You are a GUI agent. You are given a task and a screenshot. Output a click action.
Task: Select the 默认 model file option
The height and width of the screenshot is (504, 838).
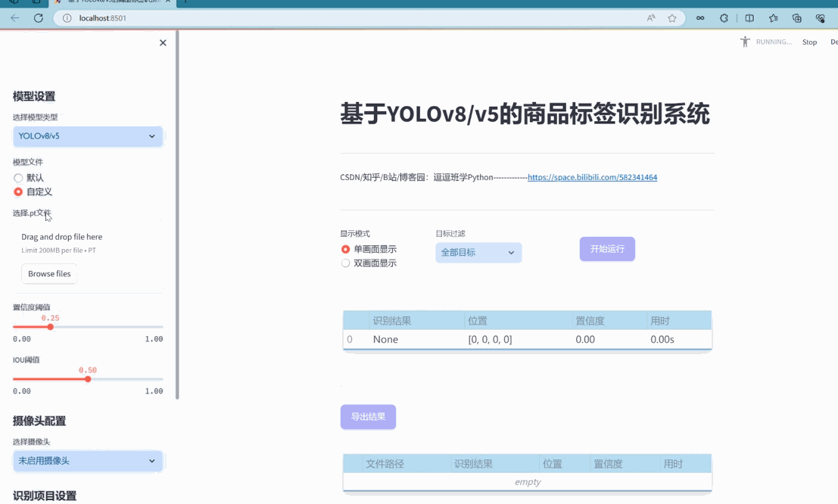point(29,178)
